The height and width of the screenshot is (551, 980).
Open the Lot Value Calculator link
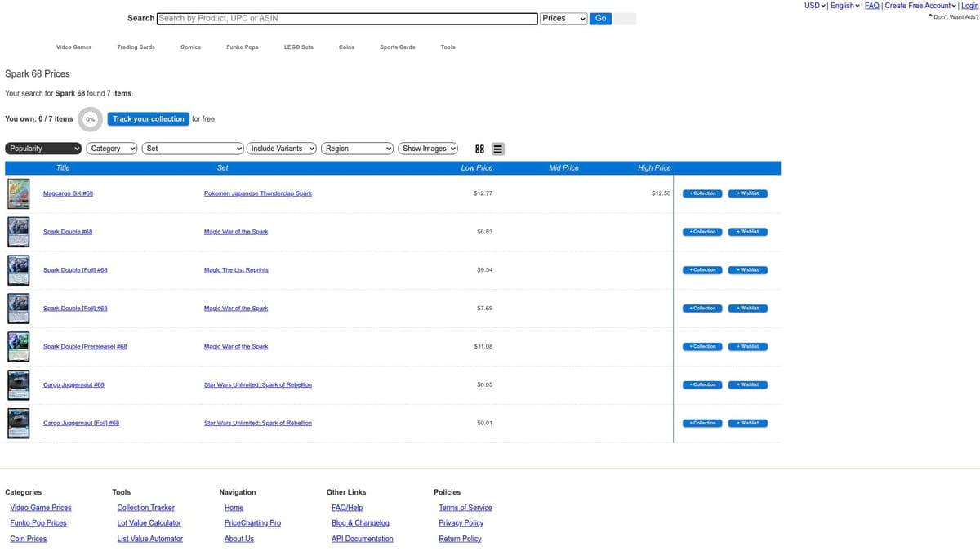[x=149, y=523]
